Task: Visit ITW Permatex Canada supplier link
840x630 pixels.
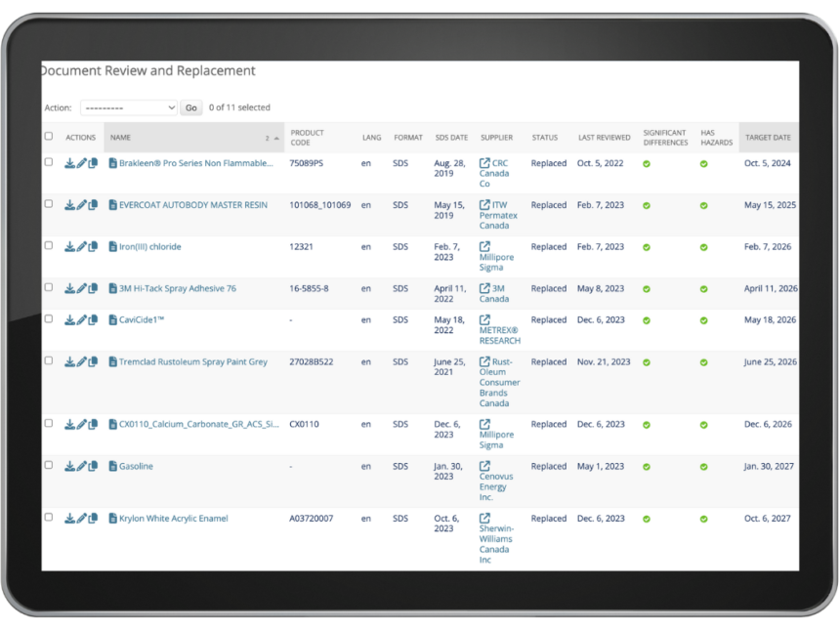Action: [x=498, y=215]
